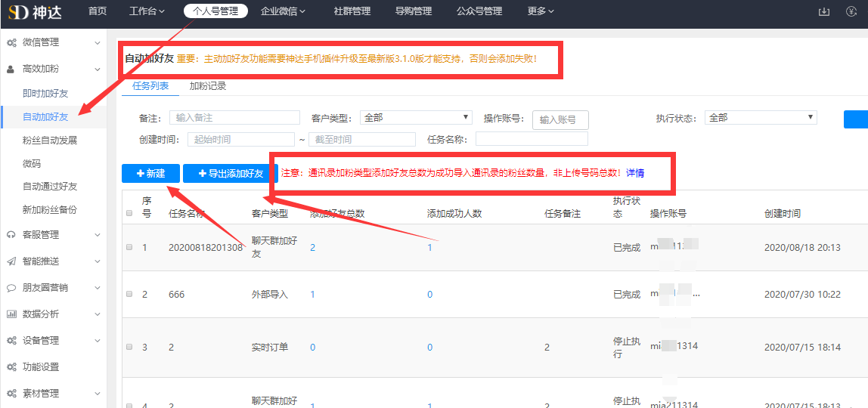This screenshot has width=868, height=408.
Task: Switch to the 加粉记录 tab
Action: pos(208,86)
